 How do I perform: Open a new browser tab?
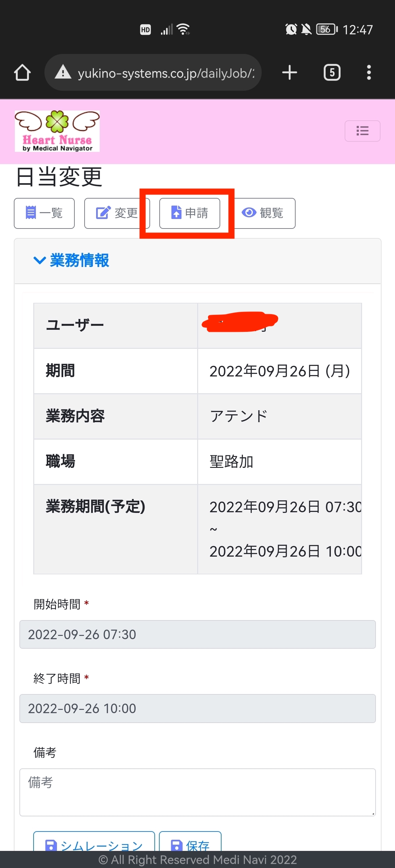click(x=289, y=72)
